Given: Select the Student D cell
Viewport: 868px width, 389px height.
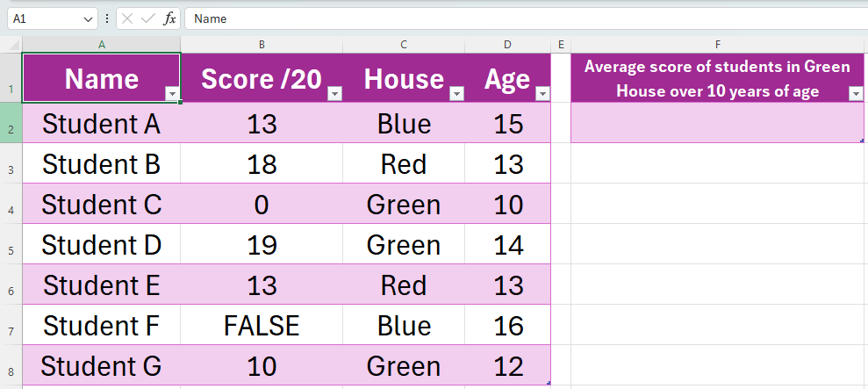Looking at the screenshot, I should point(102,245).
